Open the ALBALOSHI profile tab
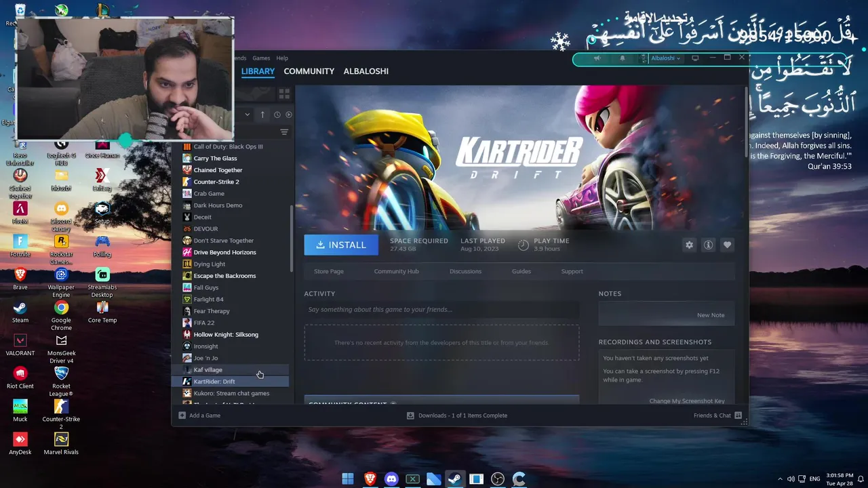868x488 pixels. pyautogui.click(x=366, y=71)
